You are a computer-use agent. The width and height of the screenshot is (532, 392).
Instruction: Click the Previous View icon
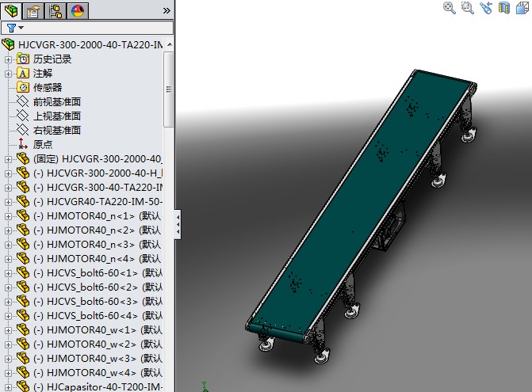click(x=486, y=7)
